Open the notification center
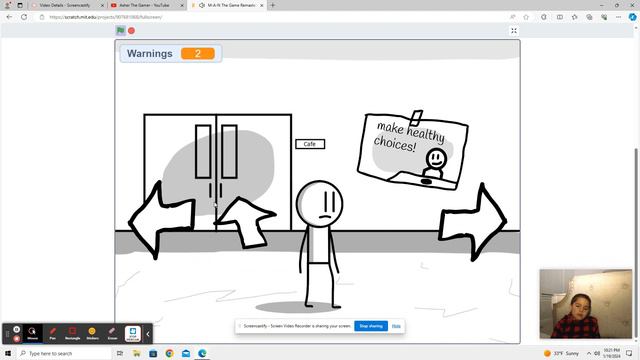Viewport: 640px width, 360px height. point(629,353)
